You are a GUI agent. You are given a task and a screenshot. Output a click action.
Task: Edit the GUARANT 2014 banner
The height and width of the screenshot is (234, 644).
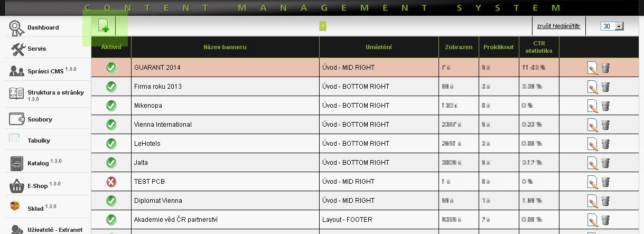593,68
